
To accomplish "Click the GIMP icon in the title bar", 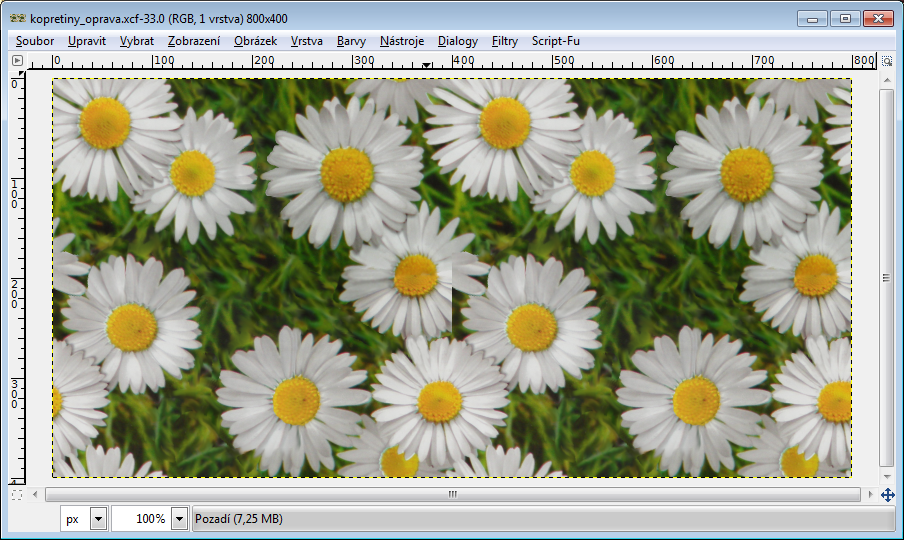I will coord(18,18).
